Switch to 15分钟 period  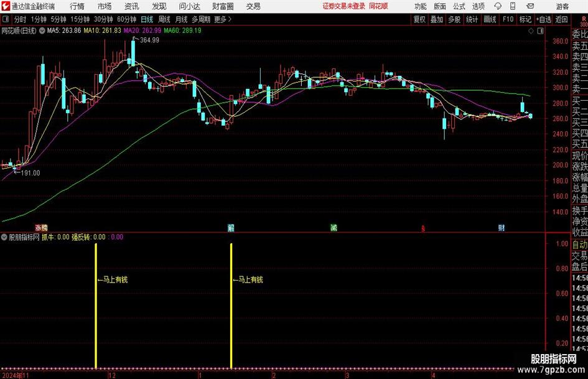click(x=80, y=19)
